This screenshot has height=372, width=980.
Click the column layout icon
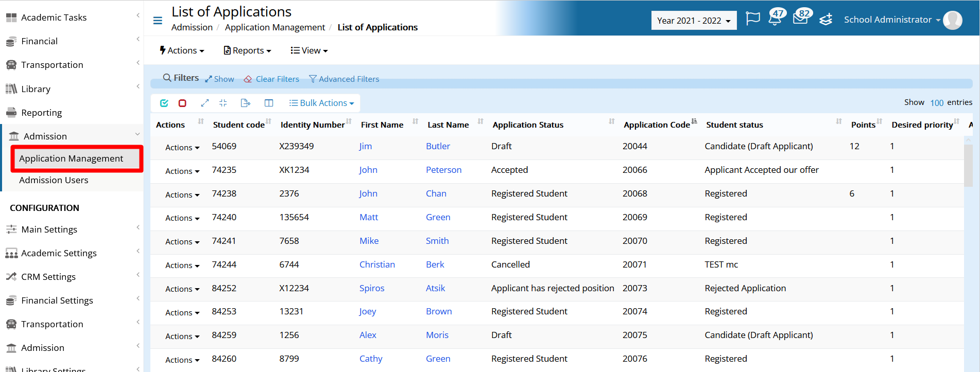click(x=269, y=103)
